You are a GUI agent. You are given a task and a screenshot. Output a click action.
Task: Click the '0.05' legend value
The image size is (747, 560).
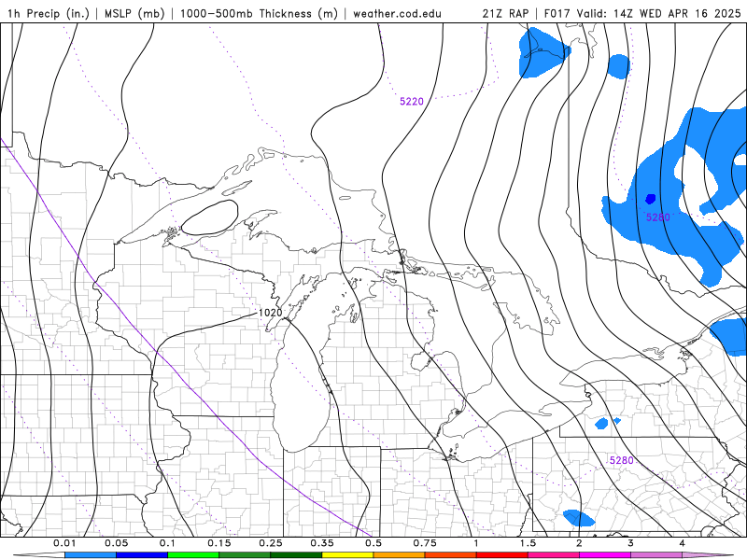116,543
